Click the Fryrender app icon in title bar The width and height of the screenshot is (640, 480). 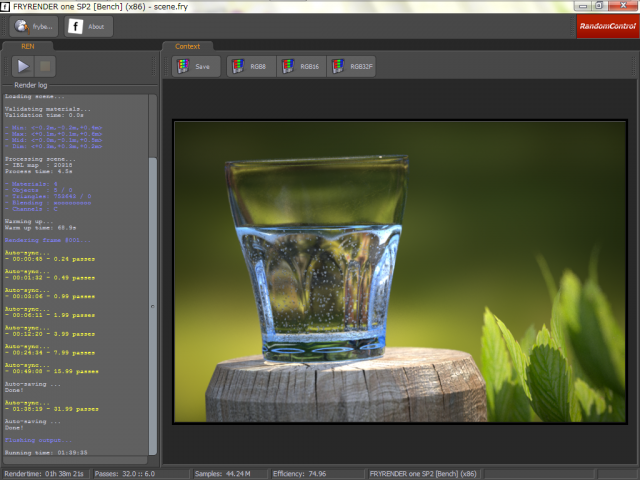(5, 6)
